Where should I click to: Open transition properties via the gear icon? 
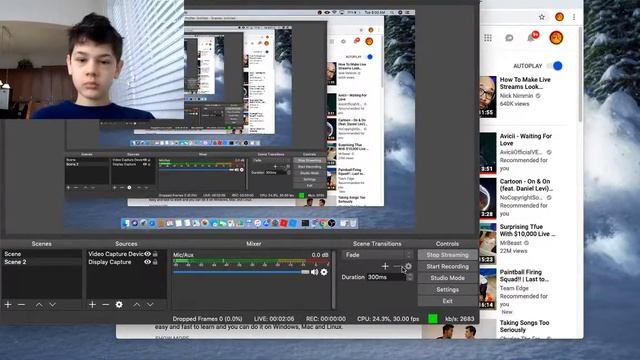coord(408,266)
